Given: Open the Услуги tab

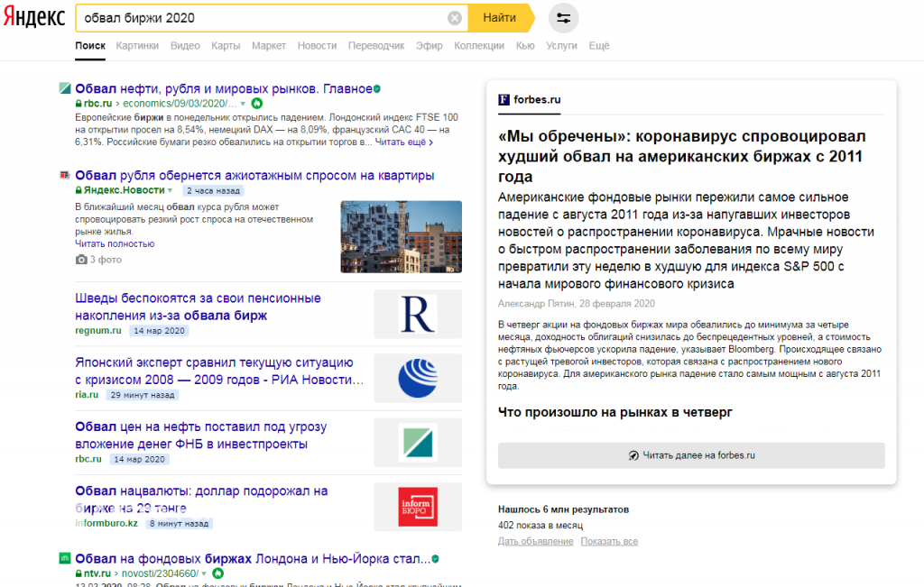Looking at the screenshot, I should click(x=561, y=45).
